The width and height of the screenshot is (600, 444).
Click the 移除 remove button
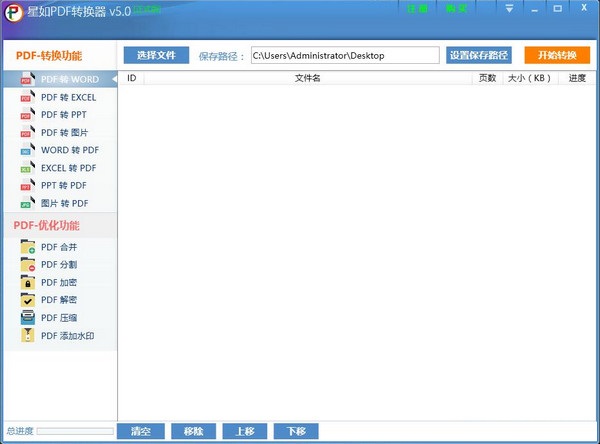coord(194,431)
